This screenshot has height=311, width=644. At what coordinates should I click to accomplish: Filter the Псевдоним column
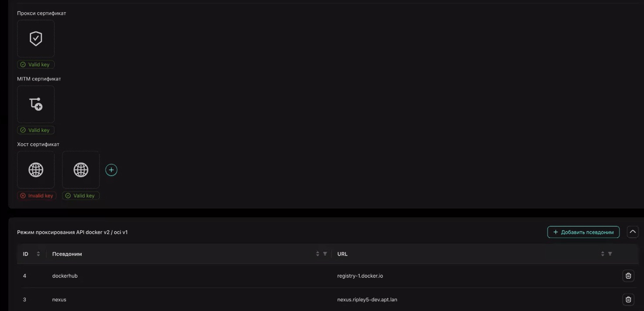coord(325,254)
